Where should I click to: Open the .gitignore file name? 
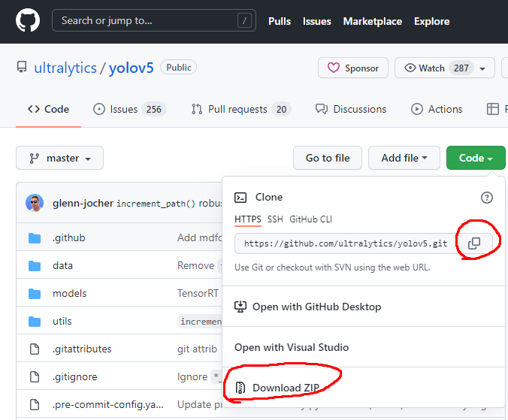[x=75, y=377]
